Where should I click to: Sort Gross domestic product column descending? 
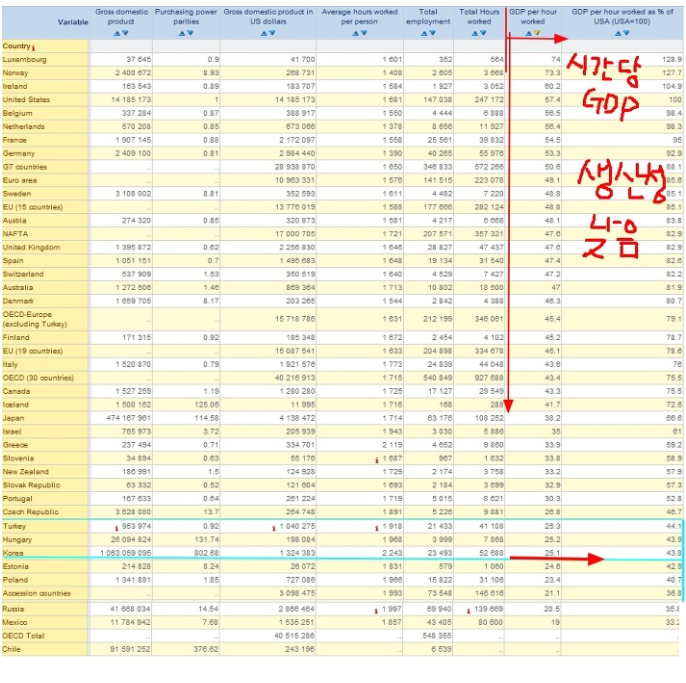(125, 33)
